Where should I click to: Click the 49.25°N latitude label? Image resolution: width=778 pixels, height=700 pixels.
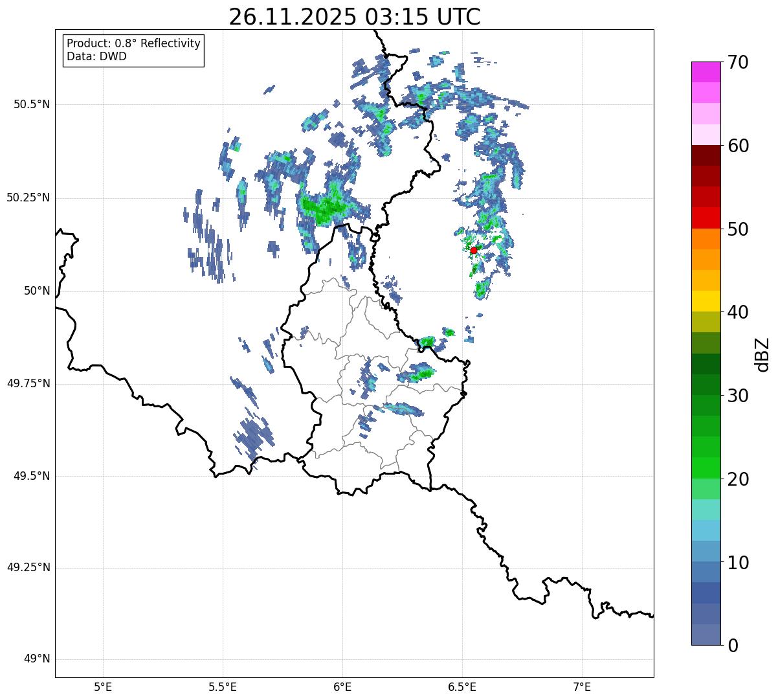[28, 567]
